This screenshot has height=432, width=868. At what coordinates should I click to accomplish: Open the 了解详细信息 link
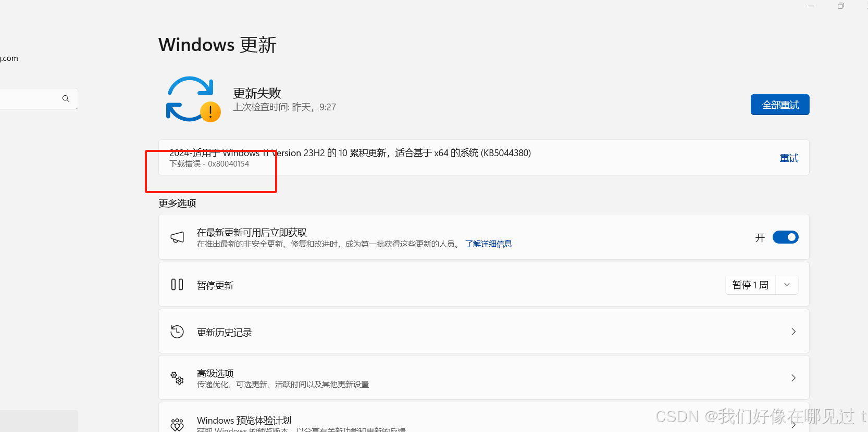tap(489, 244)
